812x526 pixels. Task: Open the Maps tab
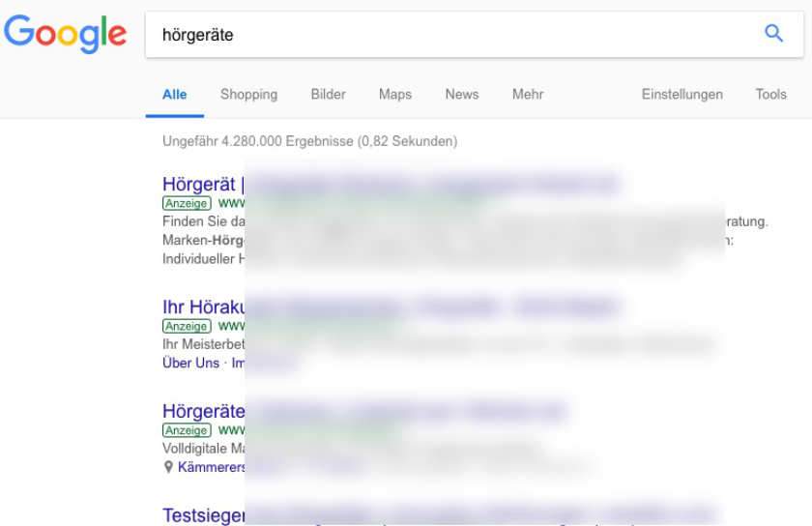[x=395, y=95]
